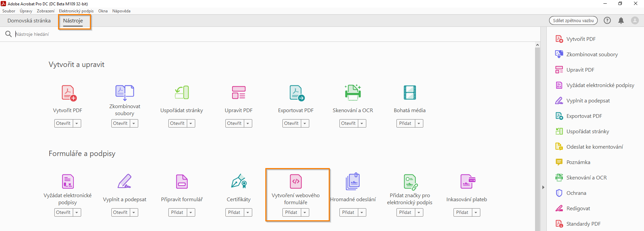Select the Zkombinovat soubory icon in main panel
This screenshot has width=644, height=231.
point(125,93)
